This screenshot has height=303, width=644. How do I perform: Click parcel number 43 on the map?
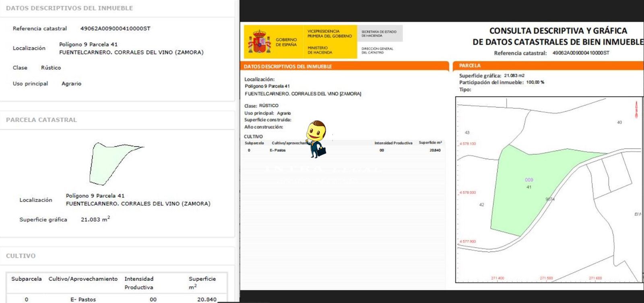click(467, 133)
